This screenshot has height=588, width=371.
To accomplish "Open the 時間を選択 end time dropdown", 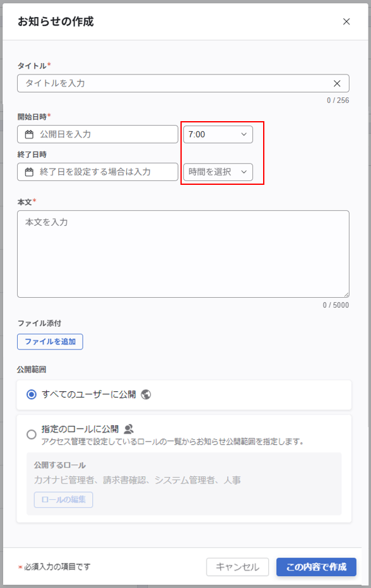I will 217,172.
